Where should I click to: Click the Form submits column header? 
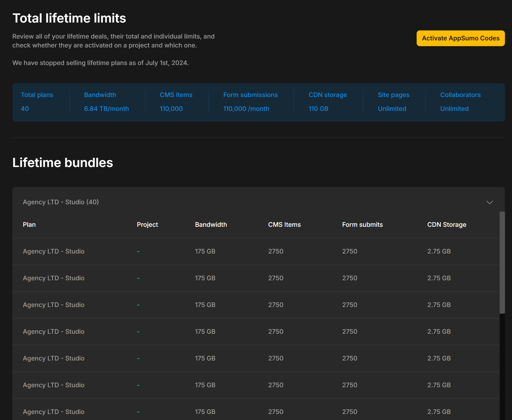coord(362,225)
